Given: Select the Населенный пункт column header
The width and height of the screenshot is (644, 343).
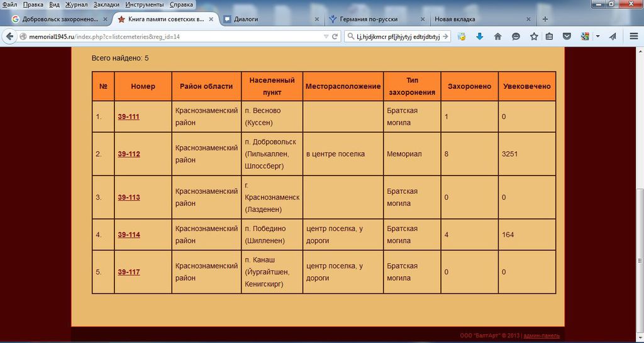Looking at the screenshot, I should pyautogui.click(x=272, y=86).
